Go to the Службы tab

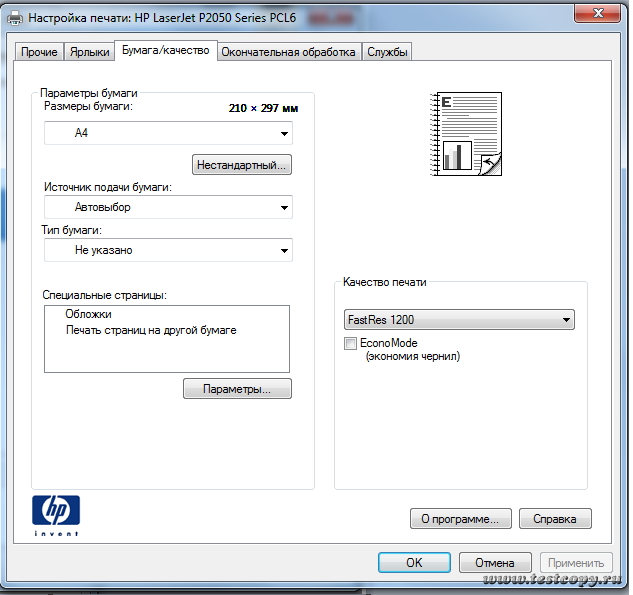387,52
